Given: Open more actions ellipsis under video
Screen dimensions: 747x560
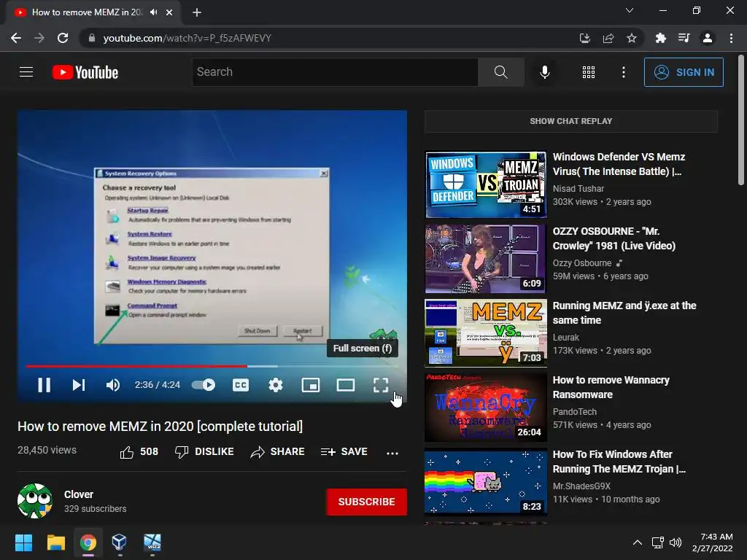Looking at the screenshot, I should [x=392, y=453].
